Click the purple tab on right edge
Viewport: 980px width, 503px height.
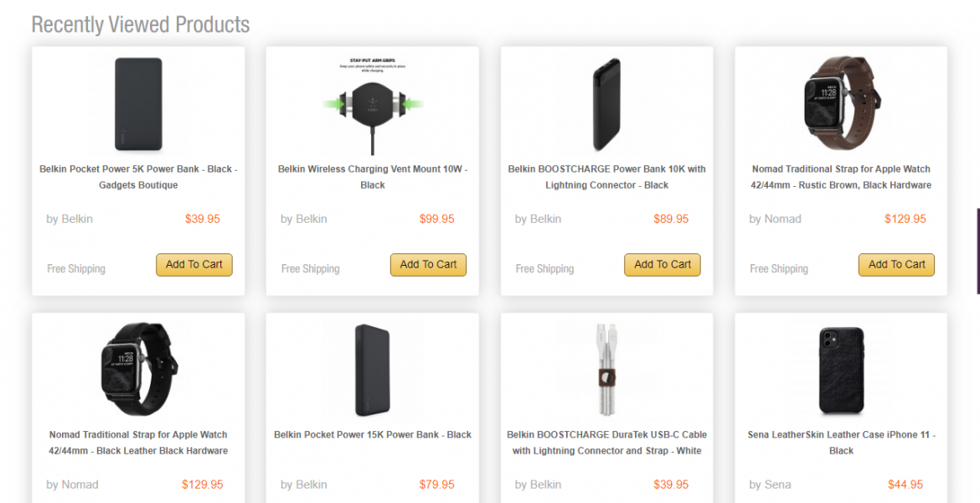pyautogui.click(x=977, y=251)
